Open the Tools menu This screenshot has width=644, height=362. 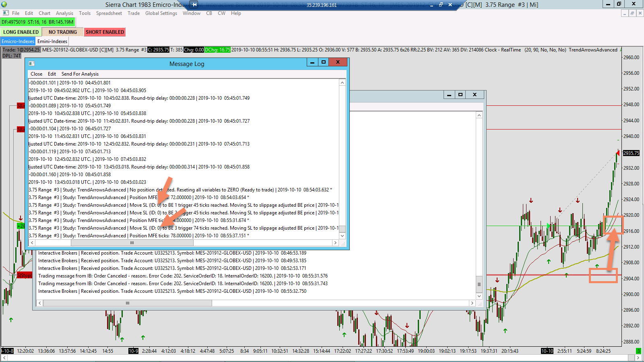coord(85,13)
